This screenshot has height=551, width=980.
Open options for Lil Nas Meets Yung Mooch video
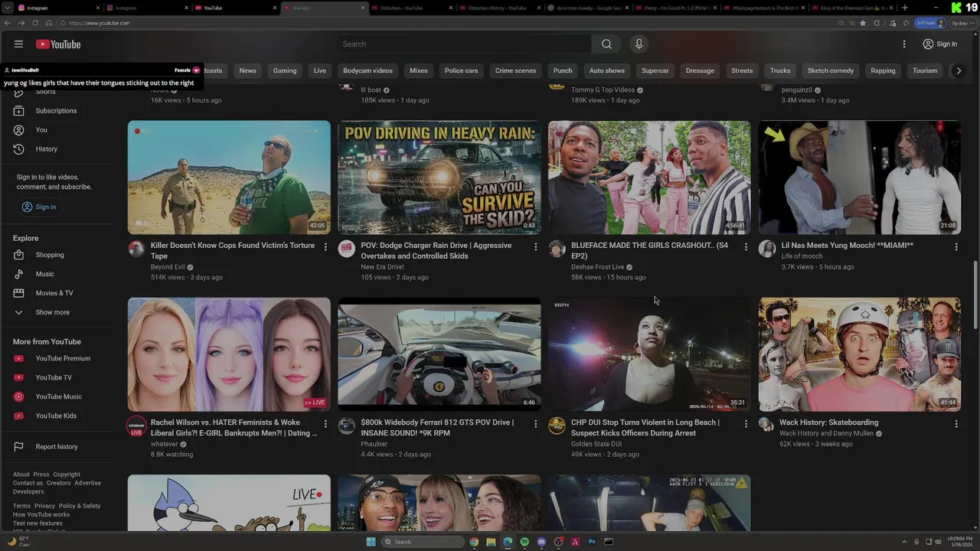click(x=955, y=247)
